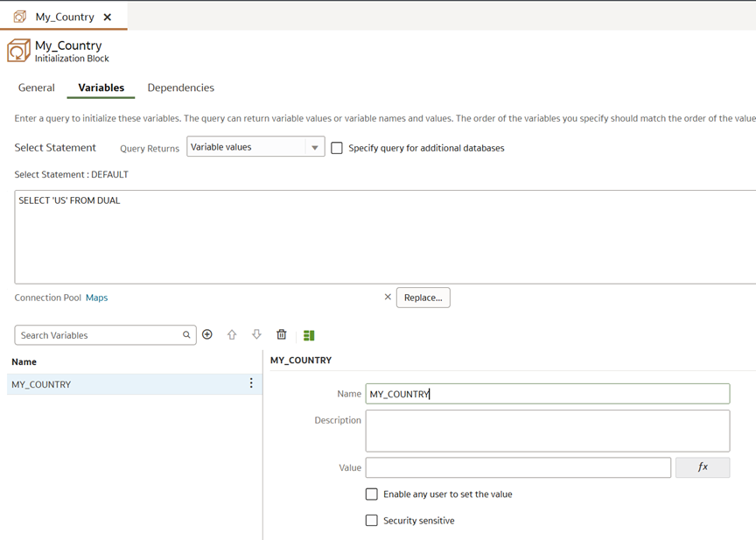Select Variable values in the combo box
The width and height of the screenshot is (756, 540).
click(245, 146)
